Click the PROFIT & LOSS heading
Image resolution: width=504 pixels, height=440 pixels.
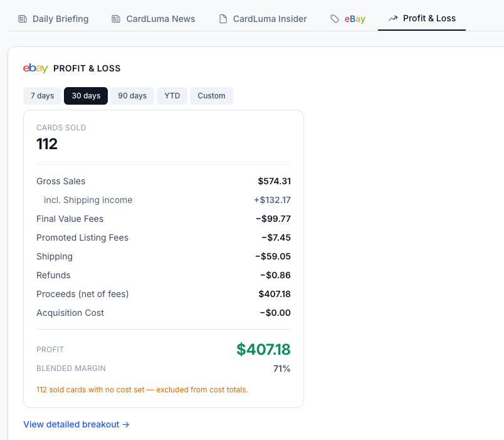coord(87,68)
